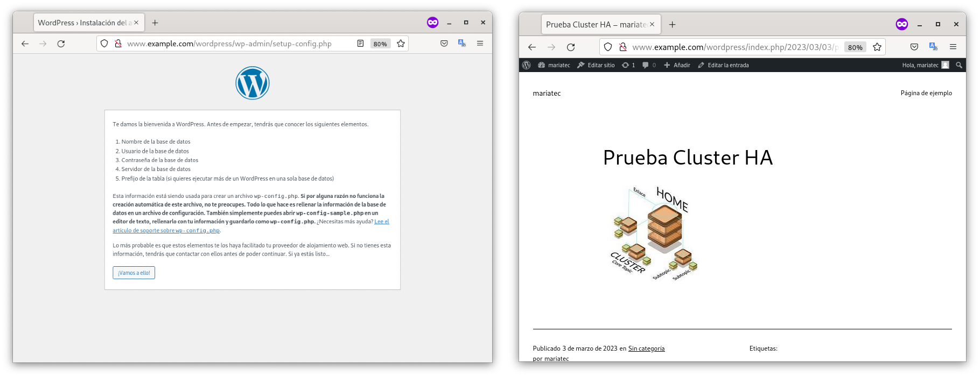This screenshot has height=377, width=980.
Task: Click the updates icon showing 1
Action: point(628,65)
